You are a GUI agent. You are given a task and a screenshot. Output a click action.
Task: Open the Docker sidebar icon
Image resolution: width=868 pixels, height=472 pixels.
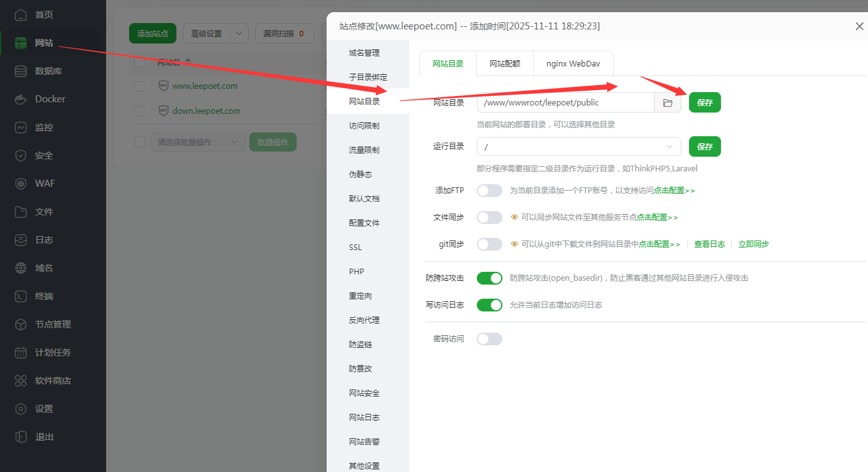21,99
